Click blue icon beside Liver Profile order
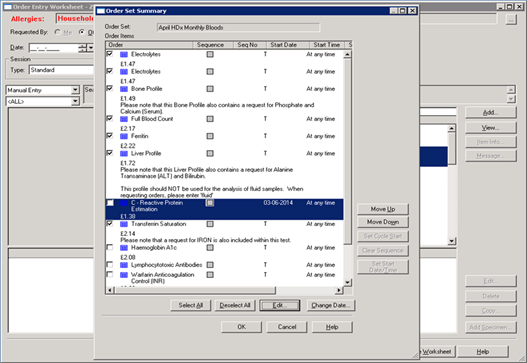Screen dimensions: 527x363 pos(124,154)
